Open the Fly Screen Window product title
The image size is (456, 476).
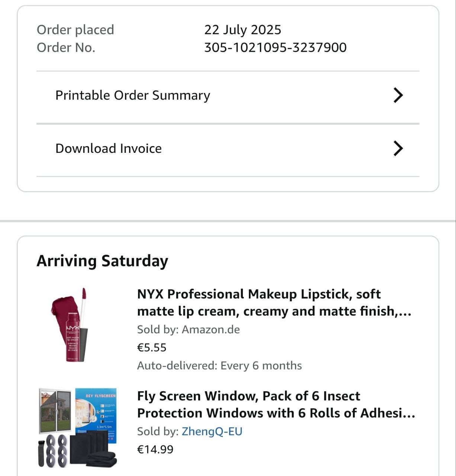tap(276, 404)
